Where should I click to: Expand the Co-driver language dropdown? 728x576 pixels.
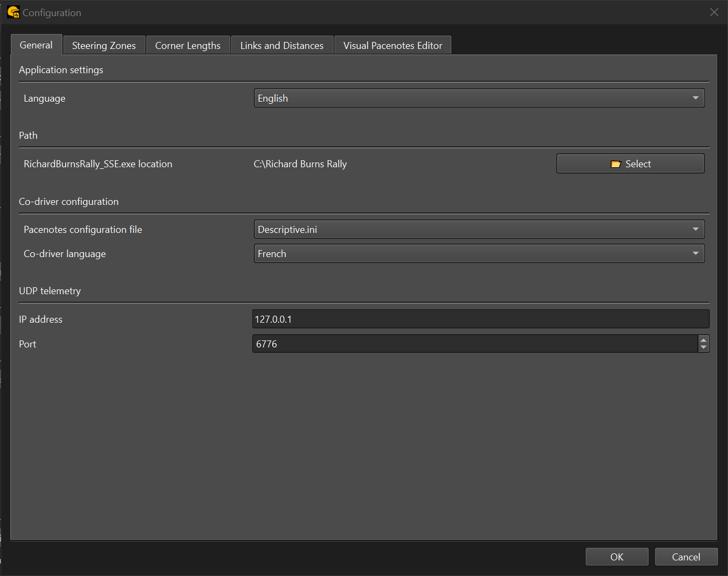479,254
